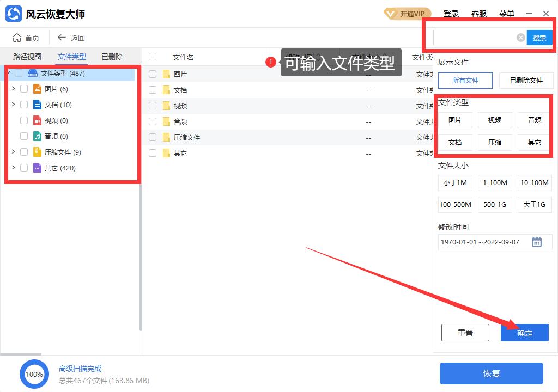Click the 风云恢复大师 app logo
This screenshot has width=558, height=392.
(14, 14)
